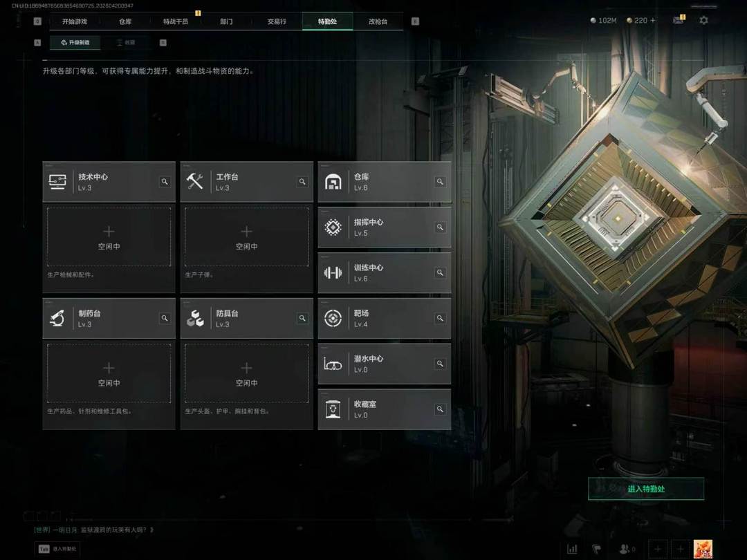Click the 进入特勤处 button
Screen dimensions: 747x560
[646, 489]
